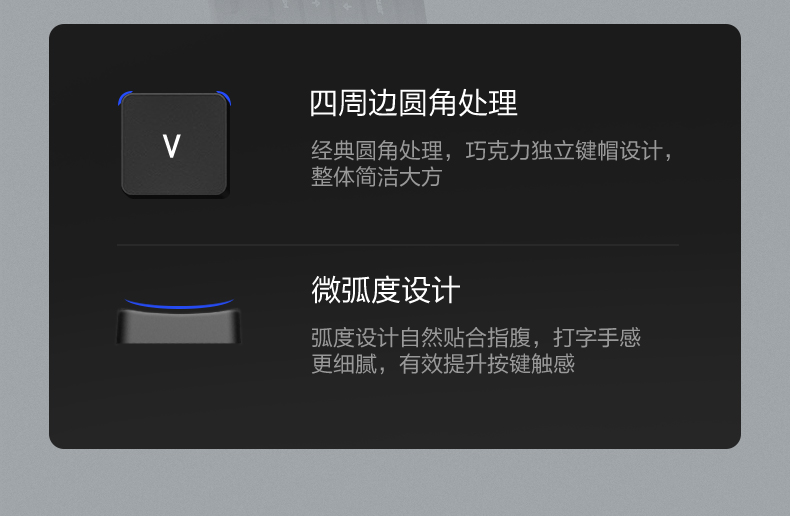This screenshot has width=790, height=516.
Task: Click the blue rounded corner highlight top-left of keycap
Action: point(125,98)
